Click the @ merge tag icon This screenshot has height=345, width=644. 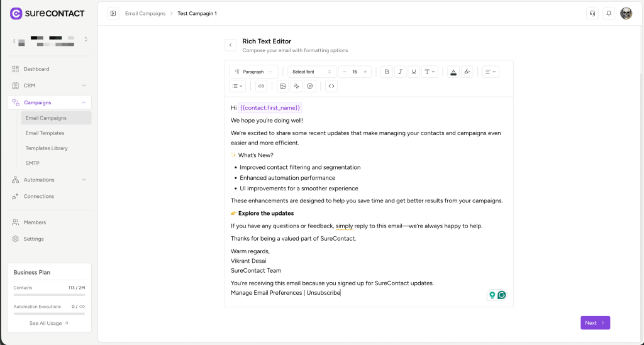point(309,86)
